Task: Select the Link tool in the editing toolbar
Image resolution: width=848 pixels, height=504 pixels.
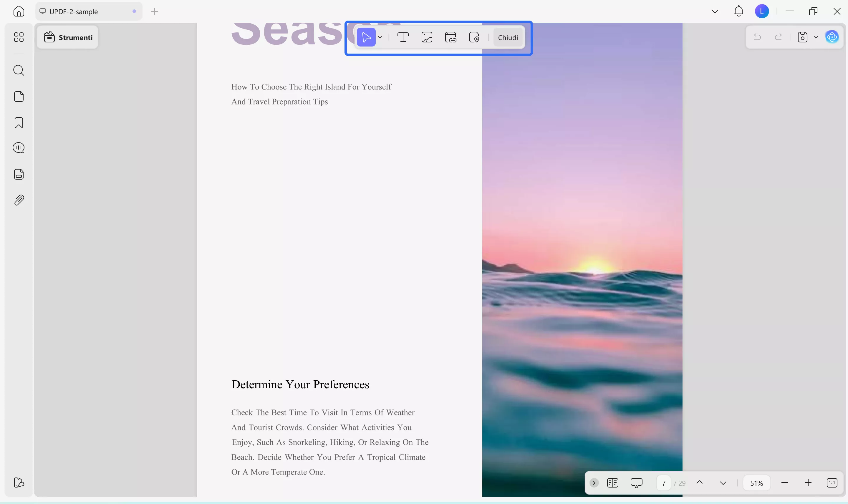Action: click(x=451, y=37)
